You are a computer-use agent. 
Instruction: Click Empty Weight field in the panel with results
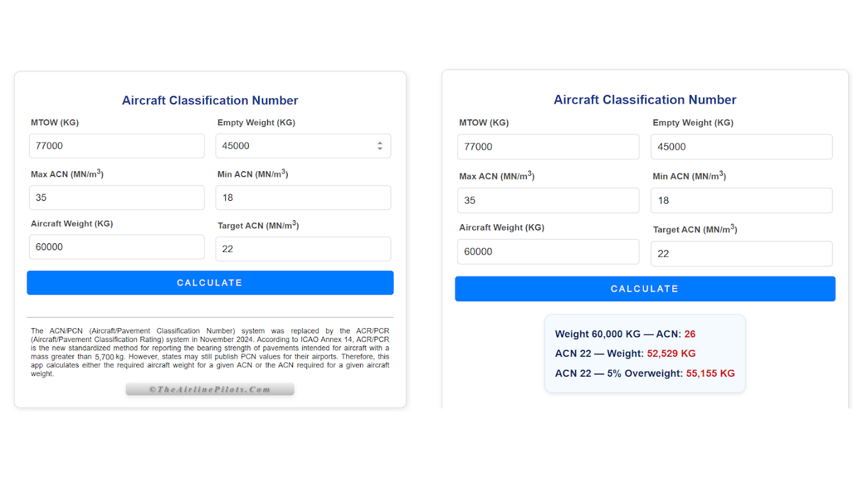tap(741, 147)
